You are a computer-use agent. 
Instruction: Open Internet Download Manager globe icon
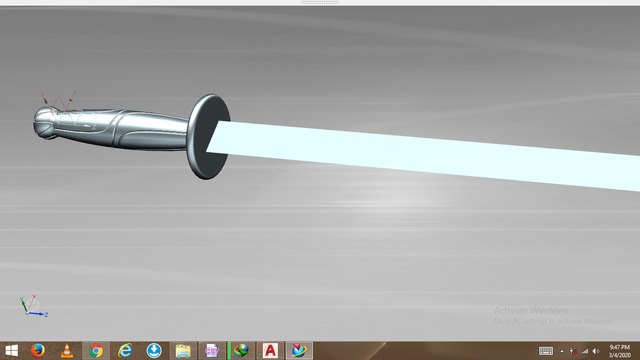pyautogui.click(x=241, y=351)
